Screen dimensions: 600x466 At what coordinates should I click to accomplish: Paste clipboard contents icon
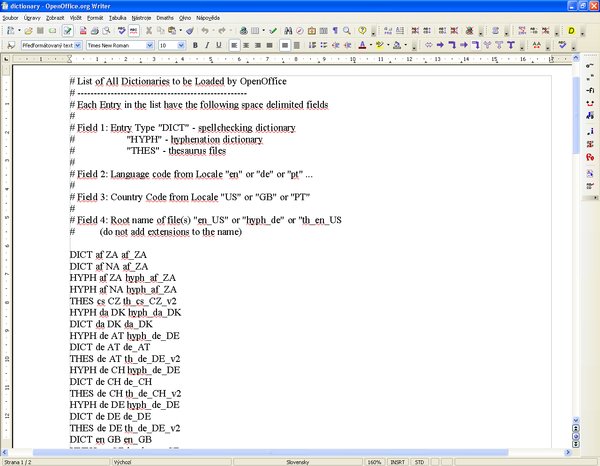coord(172,31)
